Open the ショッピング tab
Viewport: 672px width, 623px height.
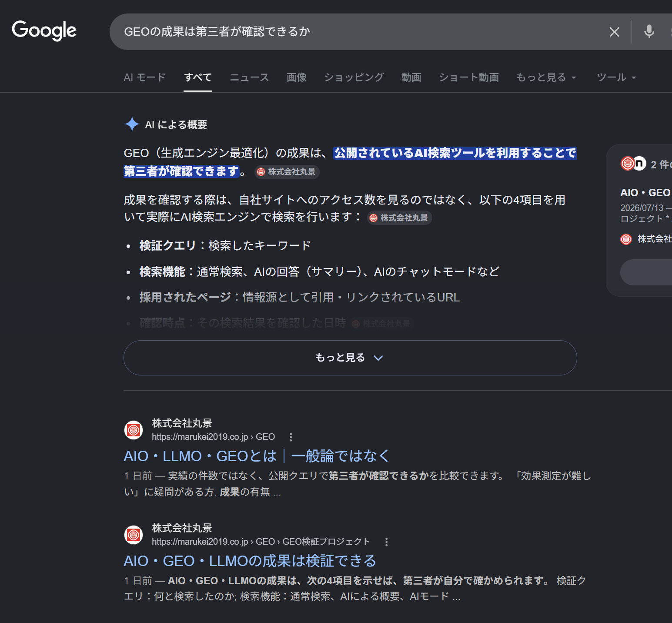tap(354, 77)
